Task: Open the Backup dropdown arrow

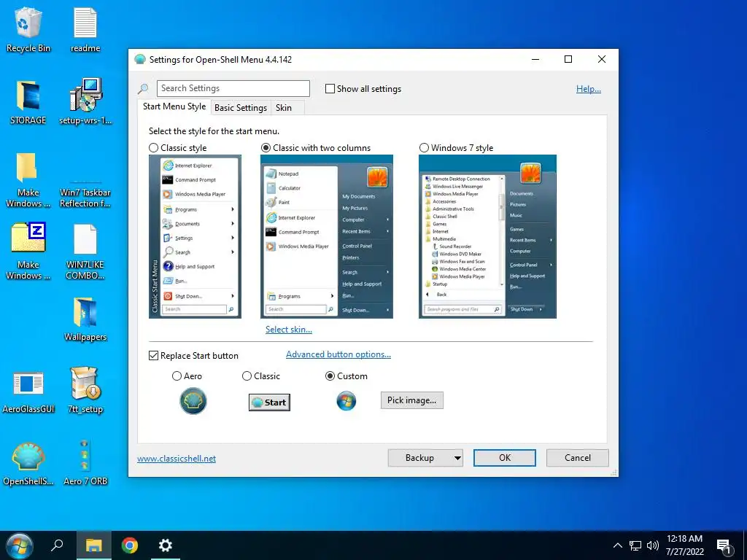Action: tap(457, 458)
